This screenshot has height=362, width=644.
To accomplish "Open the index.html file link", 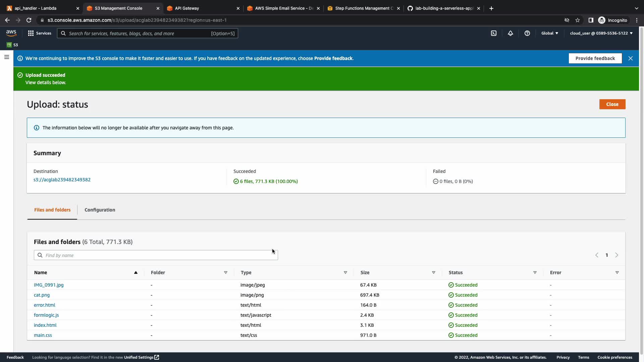I will point(45,325).
